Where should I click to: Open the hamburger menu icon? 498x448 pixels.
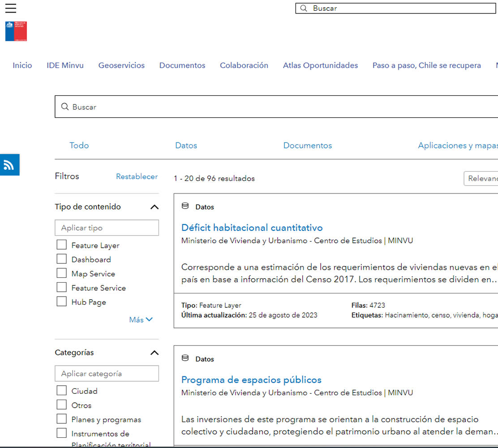coord(11,8)
